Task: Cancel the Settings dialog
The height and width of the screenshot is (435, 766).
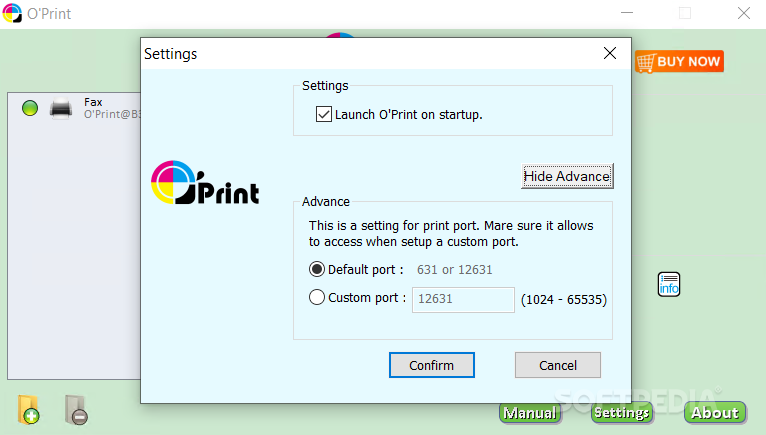Action: pos(557,365)
